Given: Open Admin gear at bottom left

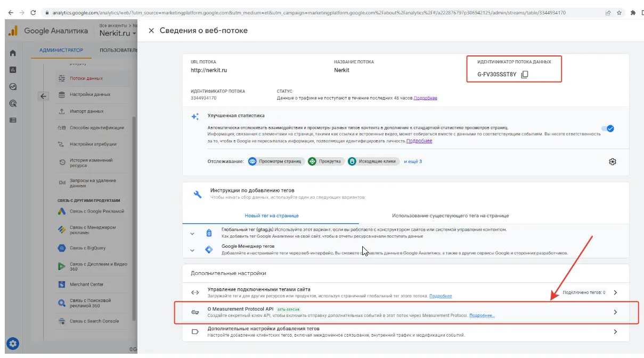Looking at the screenshot, I should [13, 343].
